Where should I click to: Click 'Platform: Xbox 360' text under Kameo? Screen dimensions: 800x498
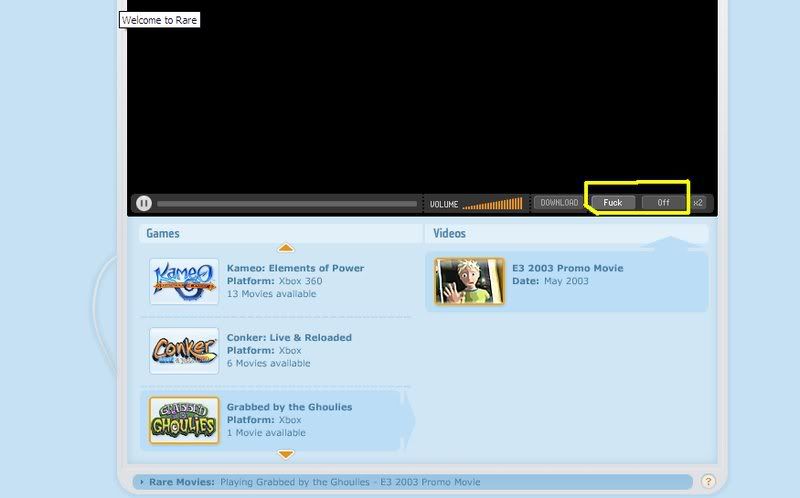[x=274, y=281]
